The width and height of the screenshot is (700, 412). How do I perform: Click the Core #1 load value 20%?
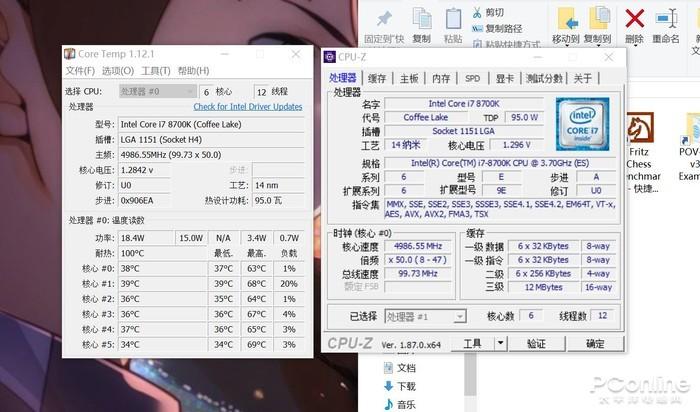pos(289,284)
